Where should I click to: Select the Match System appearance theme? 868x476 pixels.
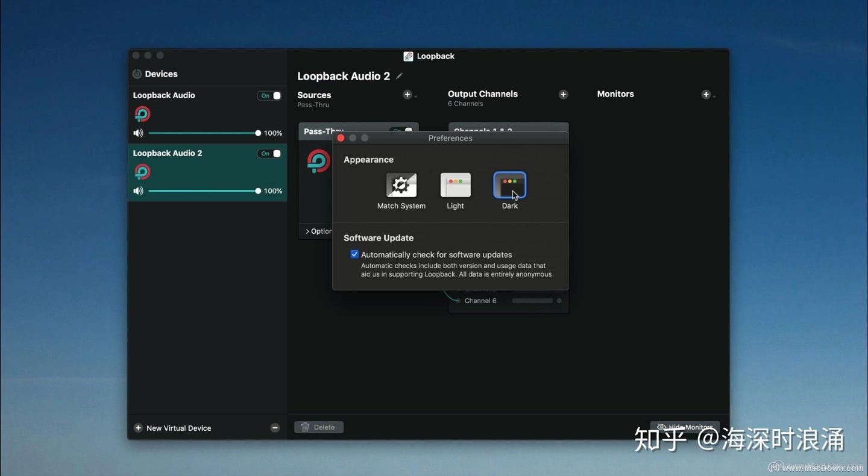click(x=401, y=184)
